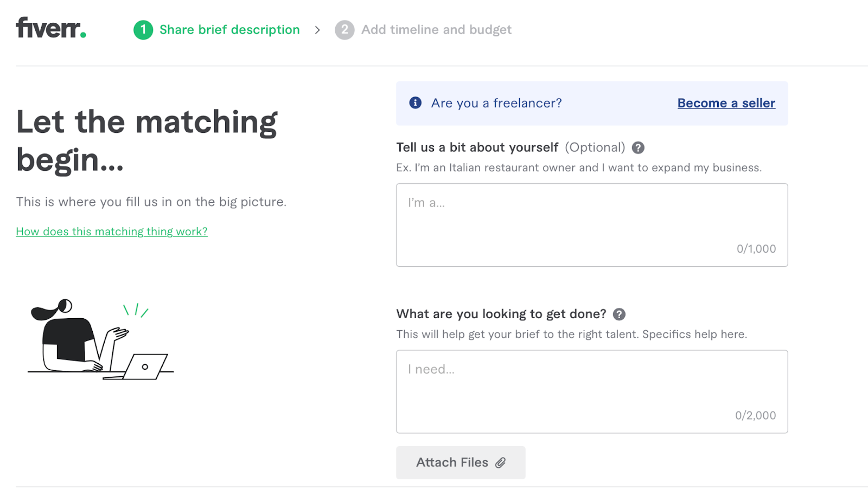868x489 pixels.
Task: Click the paperclip icon on Attach Files
Action: 500,462
